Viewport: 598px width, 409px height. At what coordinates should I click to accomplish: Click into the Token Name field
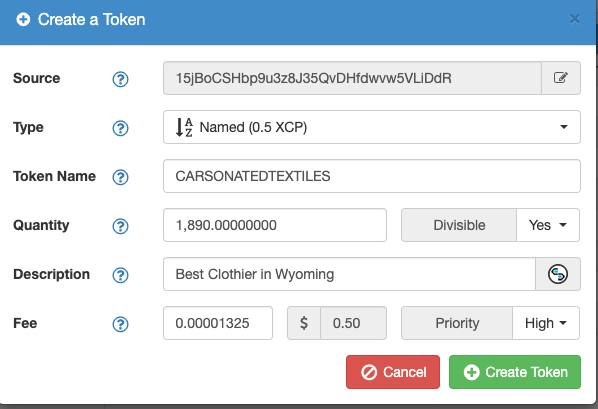(x=372, y=176)
